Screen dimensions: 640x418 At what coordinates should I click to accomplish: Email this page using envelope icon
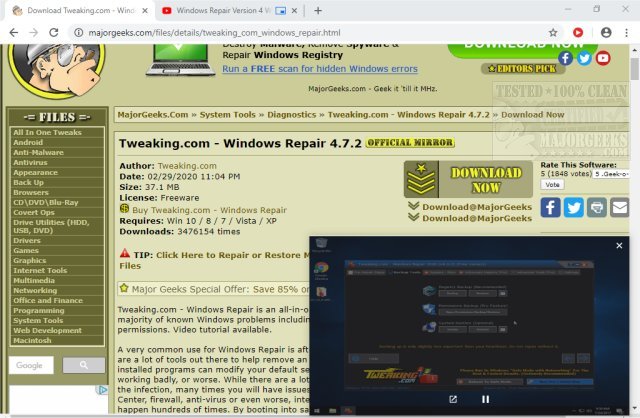[x=620, y=207]
